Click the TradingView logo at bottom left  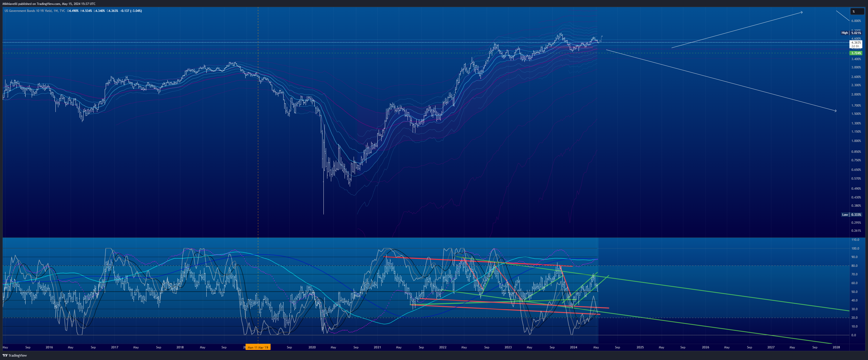(15, 355)
